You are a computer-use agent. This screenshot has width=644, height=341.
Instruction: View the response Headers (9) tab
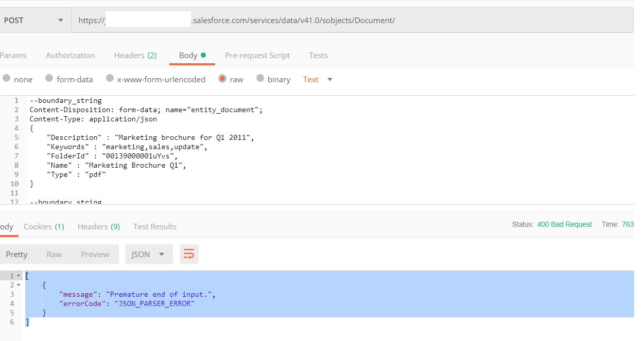tap(99, 227)
